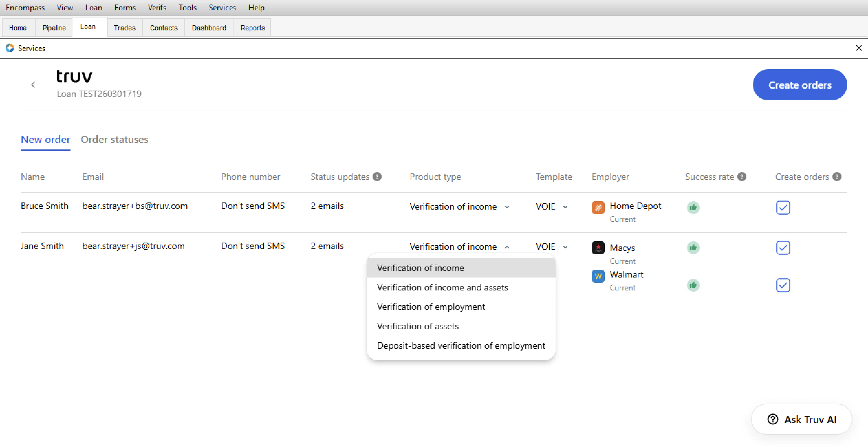The height and width of the screenshot is (447, 868).
Task: Click the back chevron next to truv logo
Action: point(33,85)
